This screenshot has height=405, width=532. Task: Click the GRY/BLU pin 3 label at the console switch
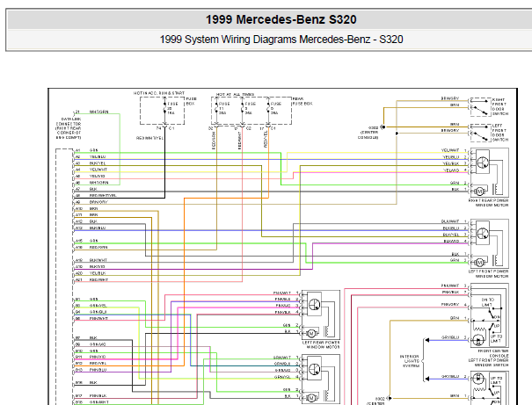[454, 337]
